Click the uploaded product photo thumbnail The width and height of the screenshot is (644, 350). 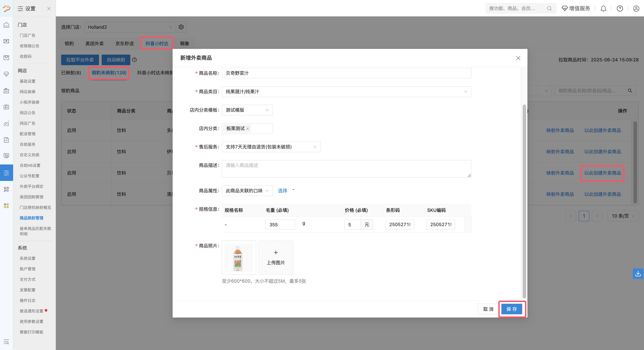click(x=239, y=258)
